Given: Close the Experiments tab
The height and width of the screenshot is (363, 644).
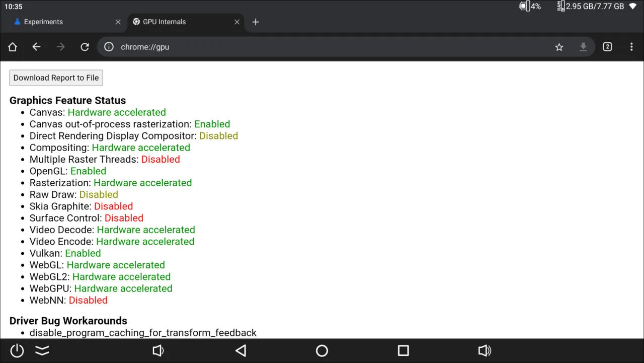Looking at the screenshot, I should 118,22.
